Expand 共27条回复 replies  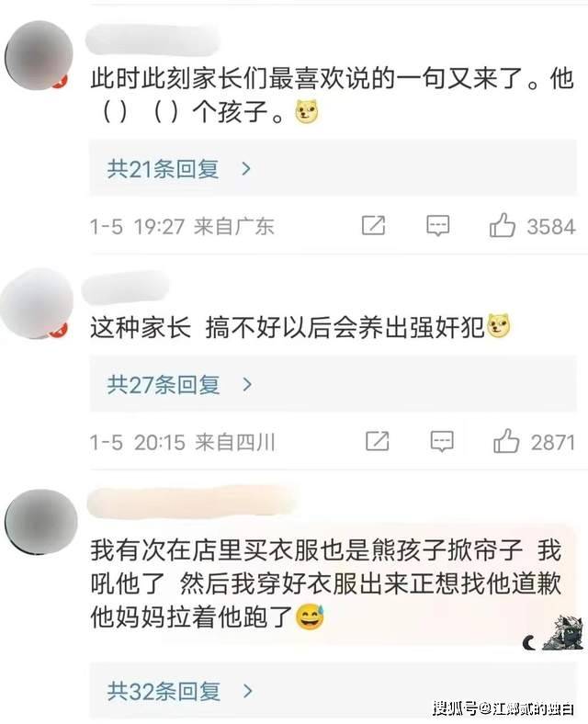333,384
